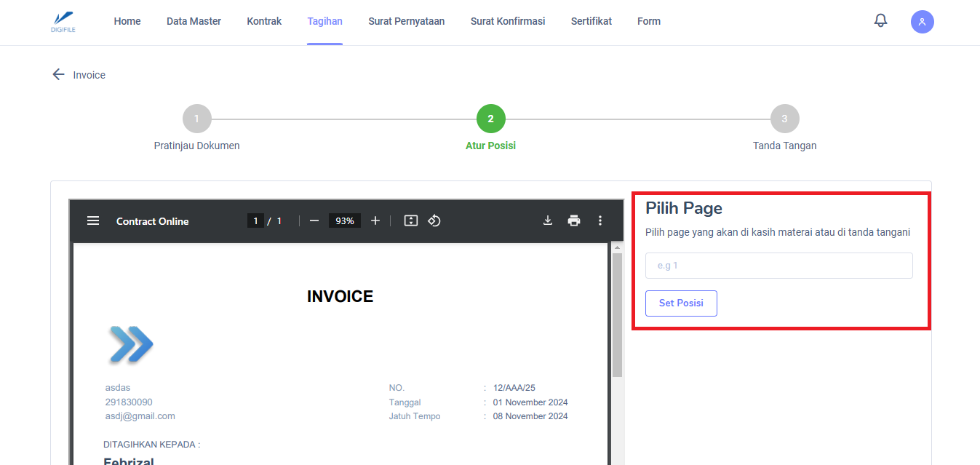Open the Data Master menu

pyautogui.click(x=194, y=21)
